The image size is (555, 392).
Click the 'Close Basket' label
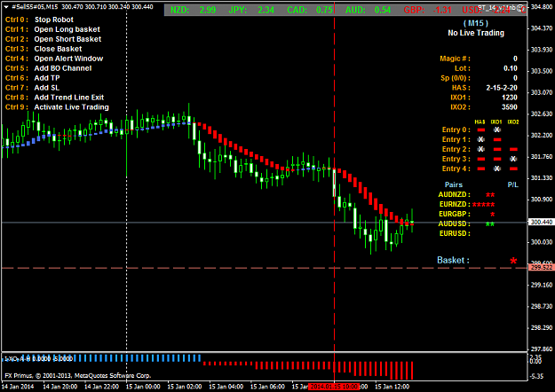pos(58,49)
